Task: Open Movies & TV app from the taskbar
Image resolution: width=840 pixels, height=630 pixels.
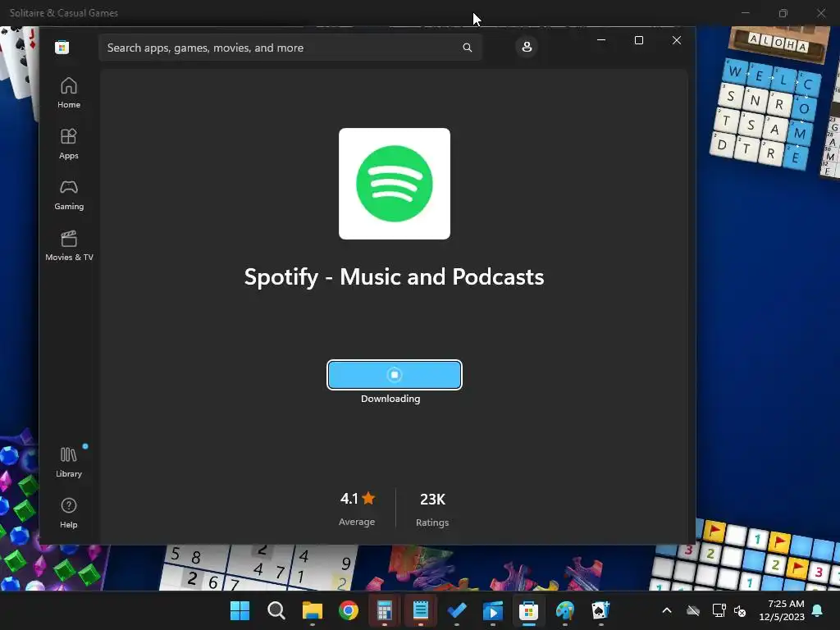Action: (x=493, y=610)
